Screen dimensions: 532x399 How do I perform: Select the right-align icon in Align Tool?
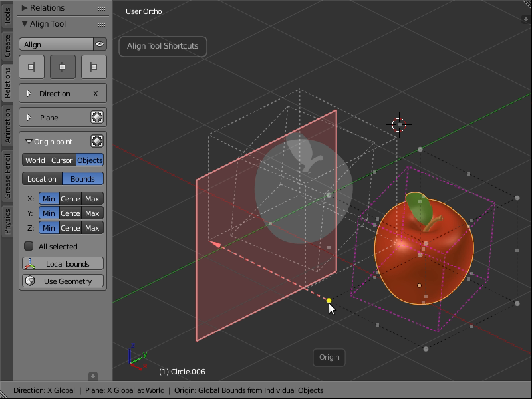pos(94,66)
